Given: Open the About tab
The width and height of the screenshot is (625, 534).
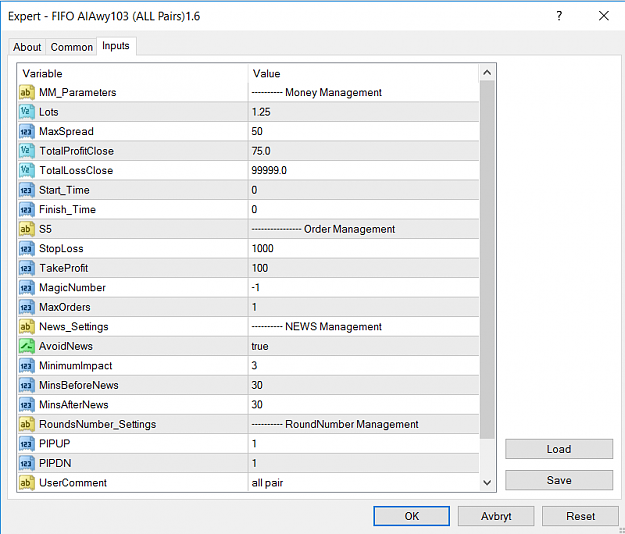Looking at the screenshot, I should tap(27, 47).
